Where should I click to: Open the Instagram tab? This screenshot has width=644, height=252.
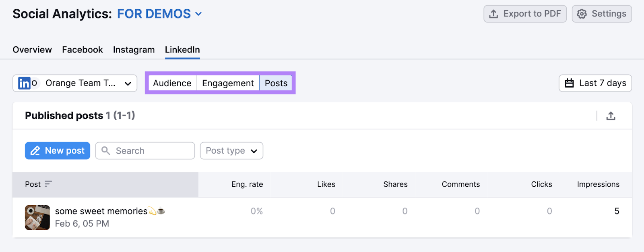134,50
